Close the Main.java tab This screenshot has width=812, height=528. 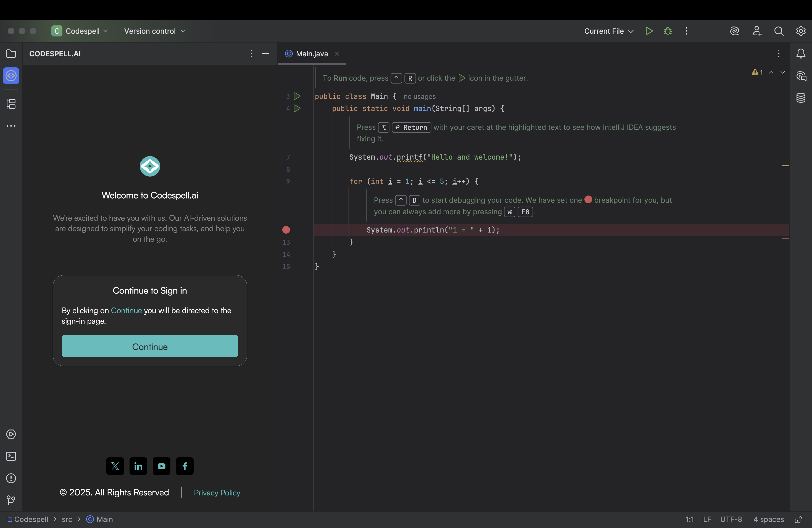(337, 54)
